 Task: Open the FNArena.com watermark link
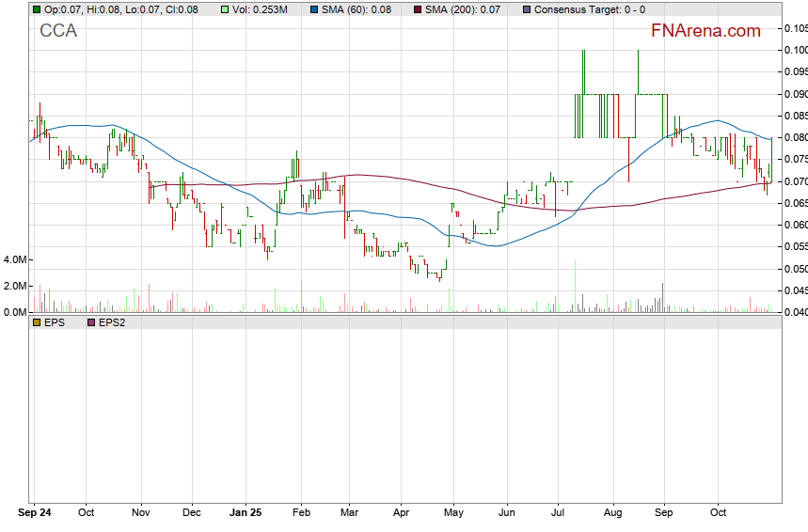pos(705,31)
